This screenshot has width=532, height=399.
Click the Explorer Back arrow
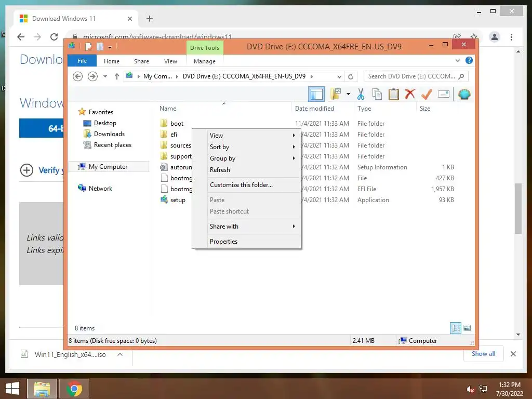[78, 76]
